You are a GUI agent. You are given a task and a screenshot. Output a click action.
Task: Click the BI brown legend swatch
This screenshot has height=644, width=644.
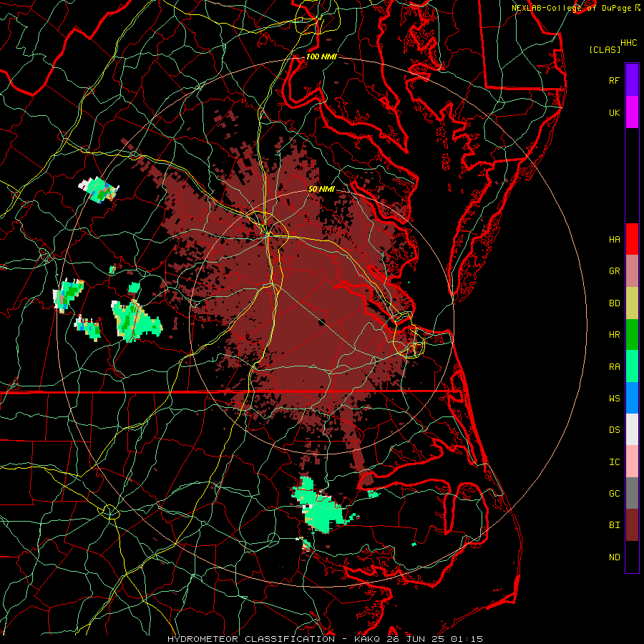[632, 525]
